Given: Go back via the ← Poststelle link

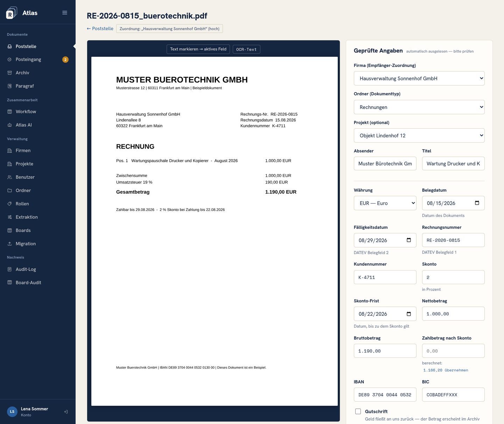Looking at the screenshot, I should [x=100, y=29].
